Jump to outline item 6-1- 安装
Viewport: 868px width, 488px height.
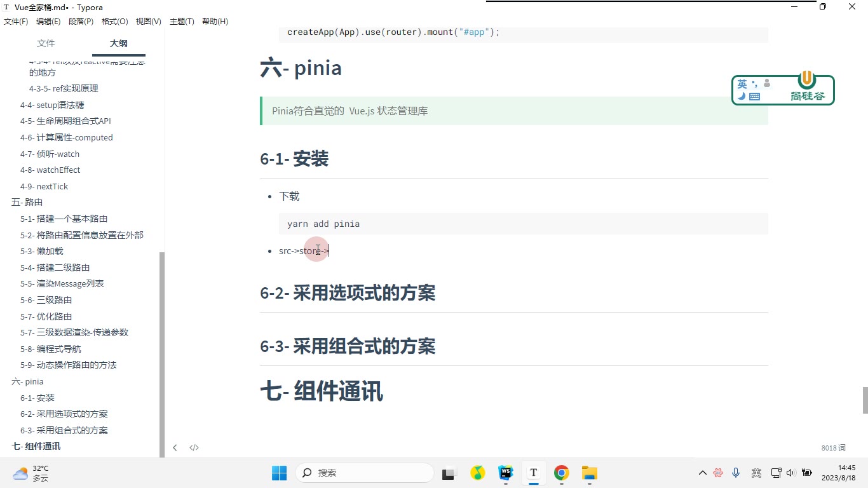37,398
